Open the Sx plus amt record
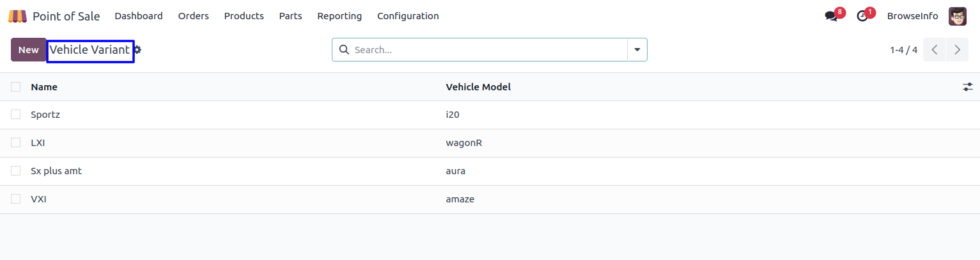This screenshot has width=980, height=260. point(56,171)
